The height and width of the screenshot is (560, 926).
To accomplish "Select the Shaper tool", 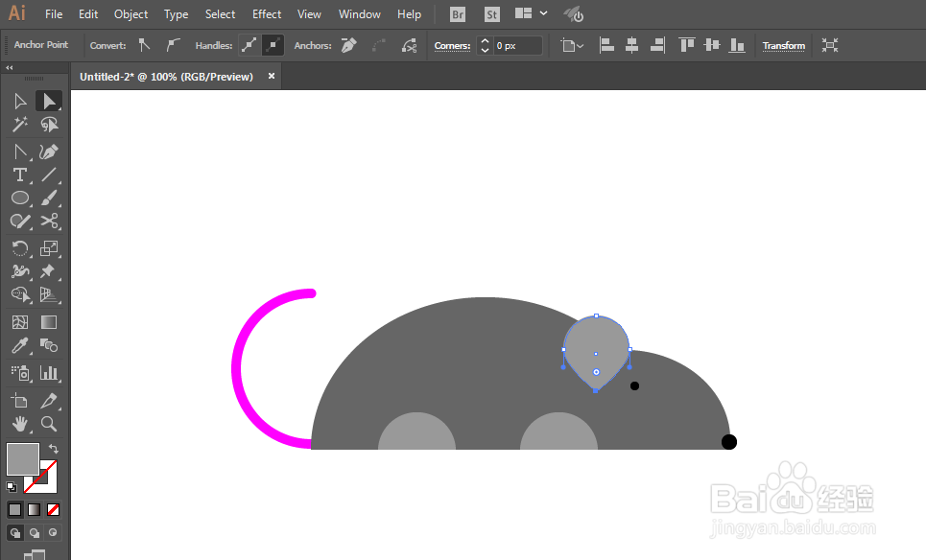I will pos(20,222).
